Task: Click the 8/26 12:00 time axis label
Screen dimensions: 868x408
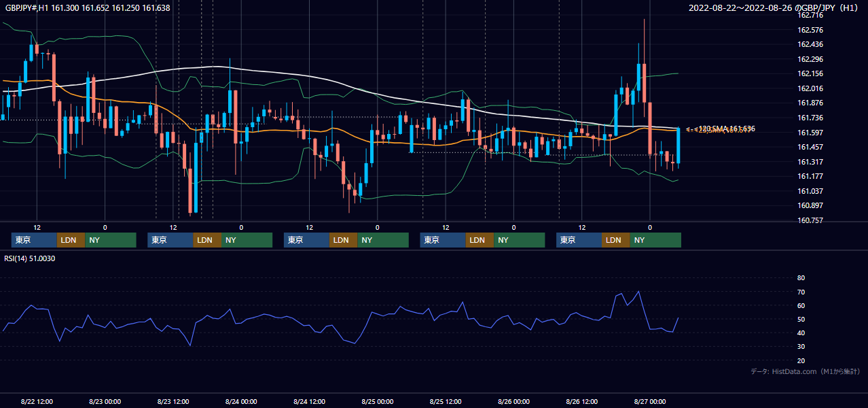Action: click(582, 402)
